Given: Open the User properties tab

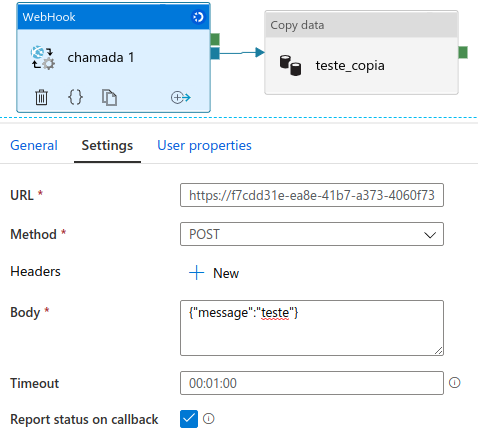Looking at the screenshot, I should pos(204,145).
